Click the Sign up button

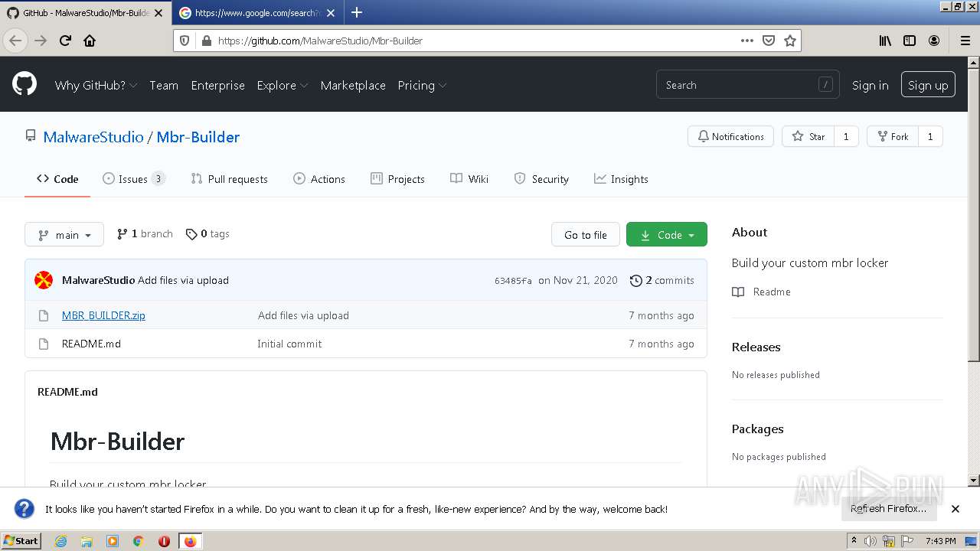928,85
